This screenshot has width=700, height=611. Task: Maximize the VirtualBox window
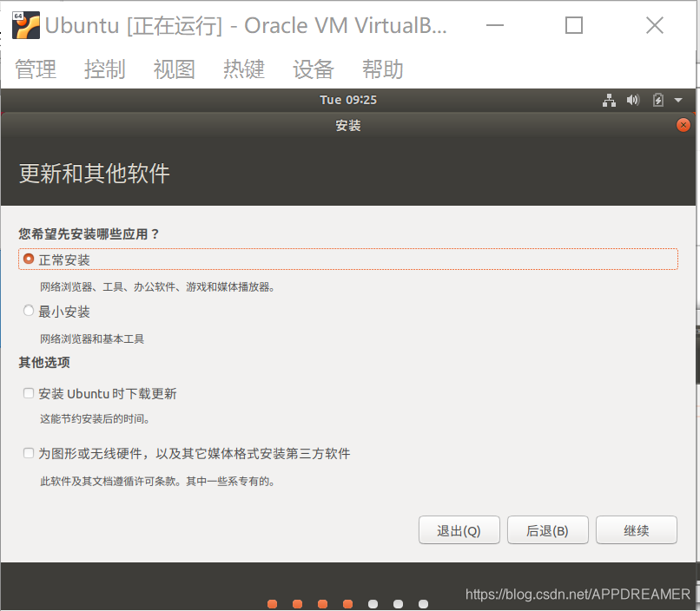[574, 25]
